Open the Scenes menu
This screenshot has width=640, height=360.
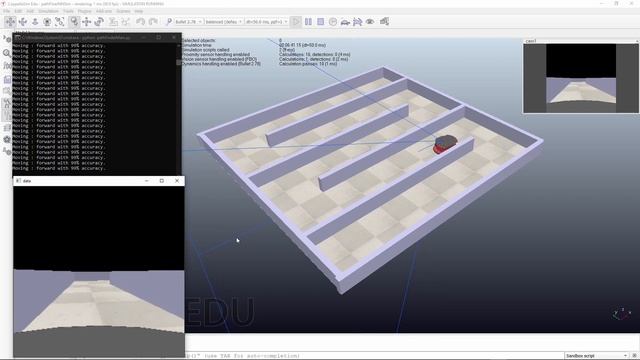click(123, 11)
